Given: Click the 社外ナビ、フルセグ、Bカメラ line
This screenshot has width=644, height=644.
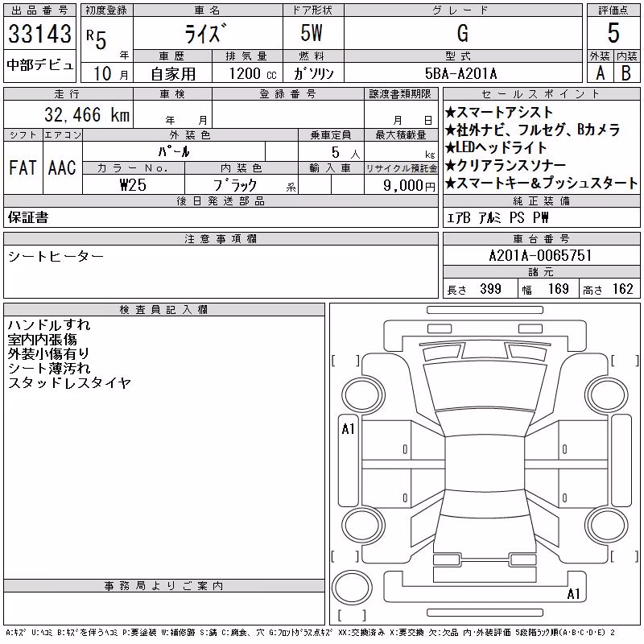Looking at the screenshot, I should coord(532,130).
